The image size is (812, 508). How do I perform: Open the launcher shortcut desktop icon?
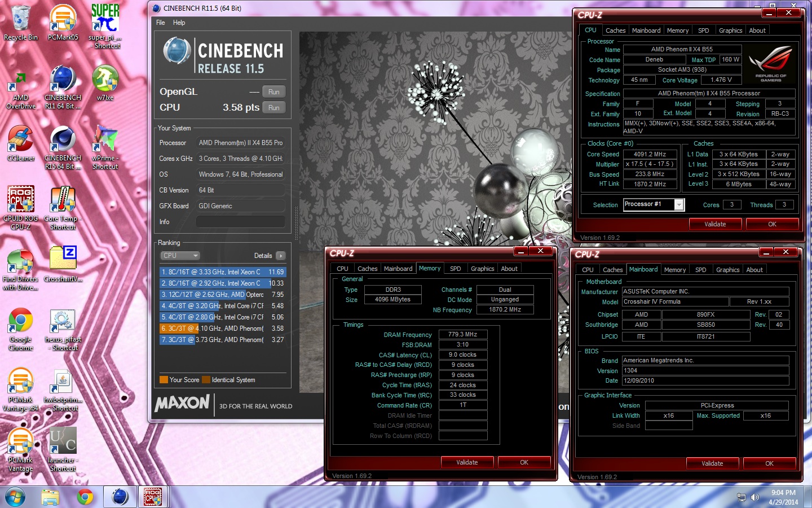click(x=63, y=450)
